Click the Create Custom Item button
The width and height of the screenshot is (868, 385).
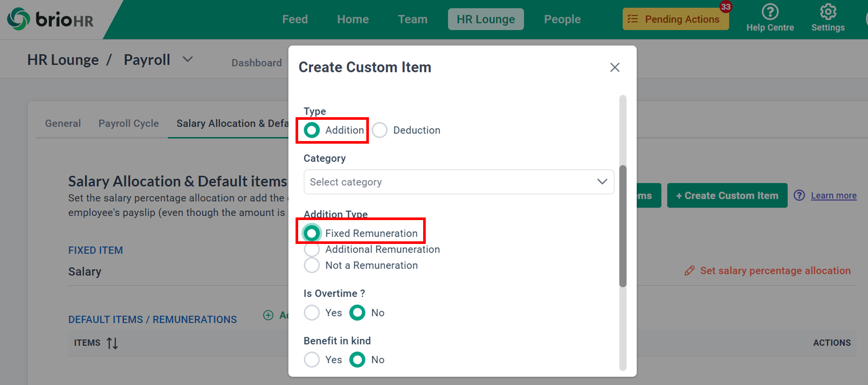click(727, 195)
